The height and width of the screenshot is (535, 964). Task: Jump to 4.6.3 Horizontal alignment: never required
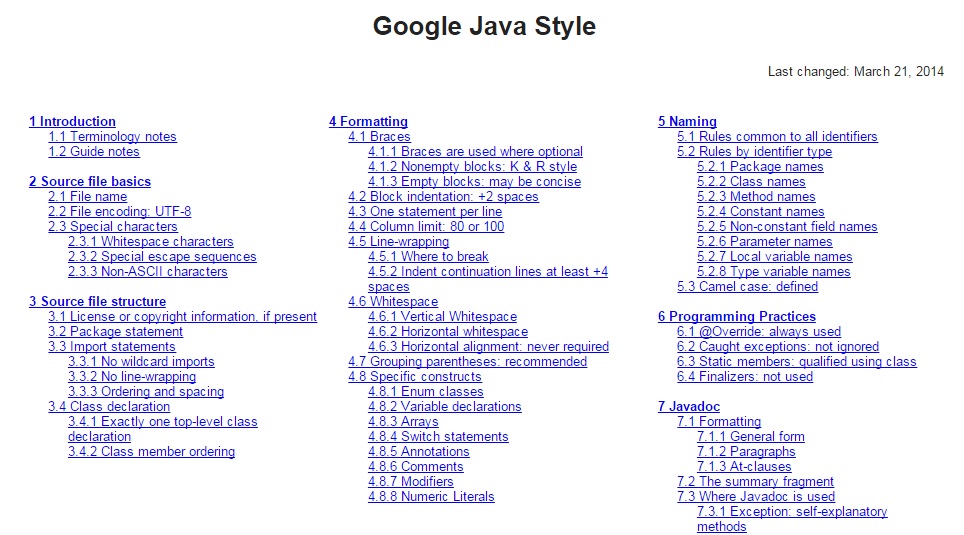click(x=488, y=347)
